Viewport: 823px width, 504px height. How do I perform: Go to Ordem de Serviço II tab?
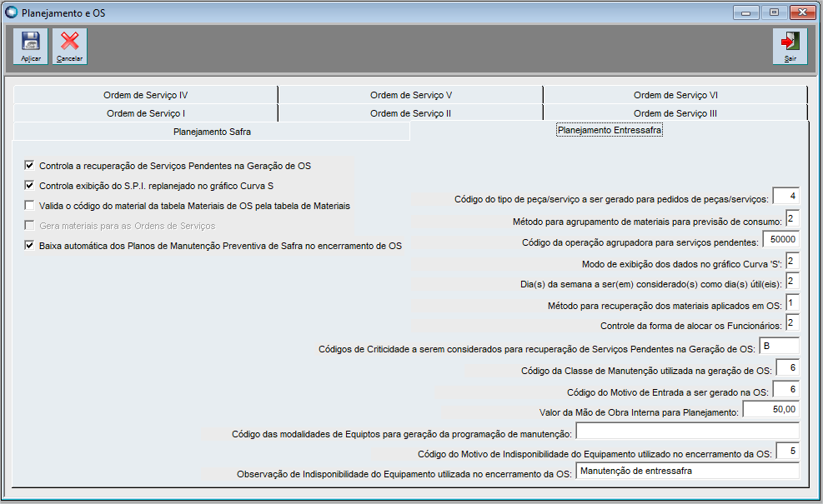[410, 113]
